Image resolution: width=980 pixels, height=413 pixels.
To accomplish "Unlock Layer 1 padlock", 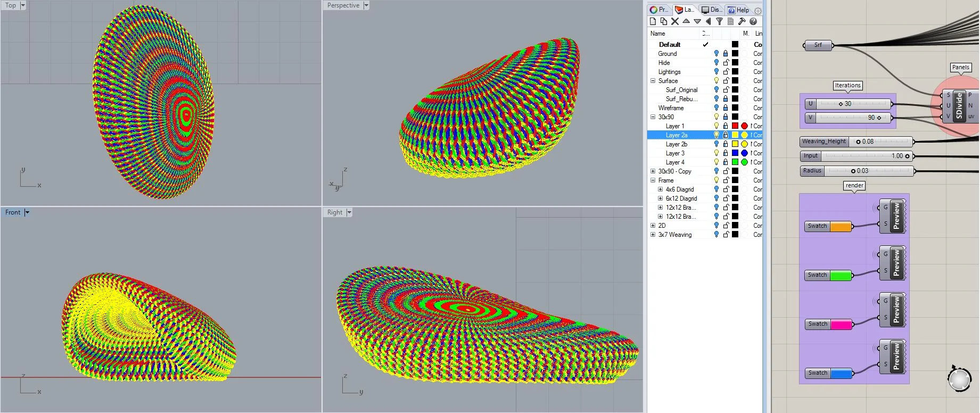I will coord(726,126).
